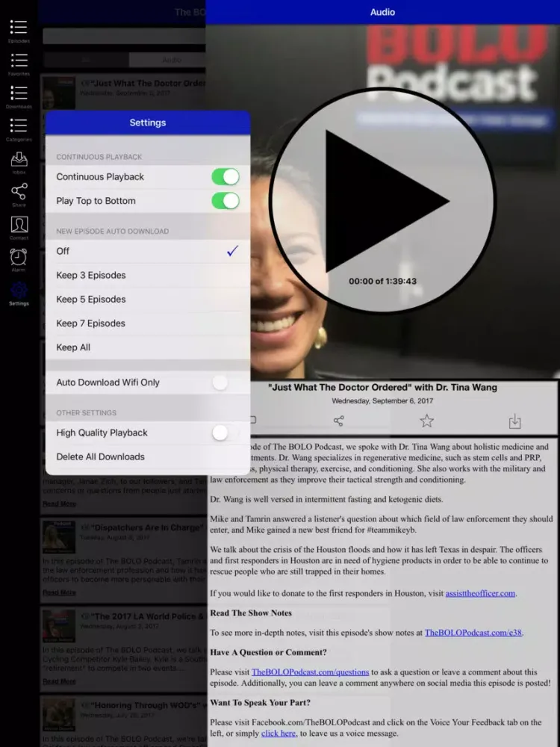Tap the Share icon in the sidebar

pyautogui.click(x=19, y=195)
